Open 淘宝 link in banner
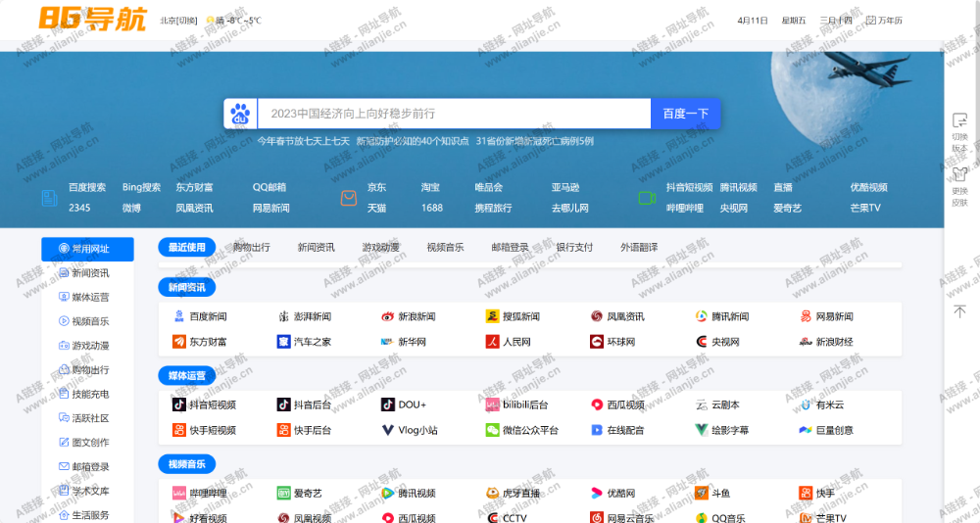Viewport: 980px width, 523px height. point(430,187)
